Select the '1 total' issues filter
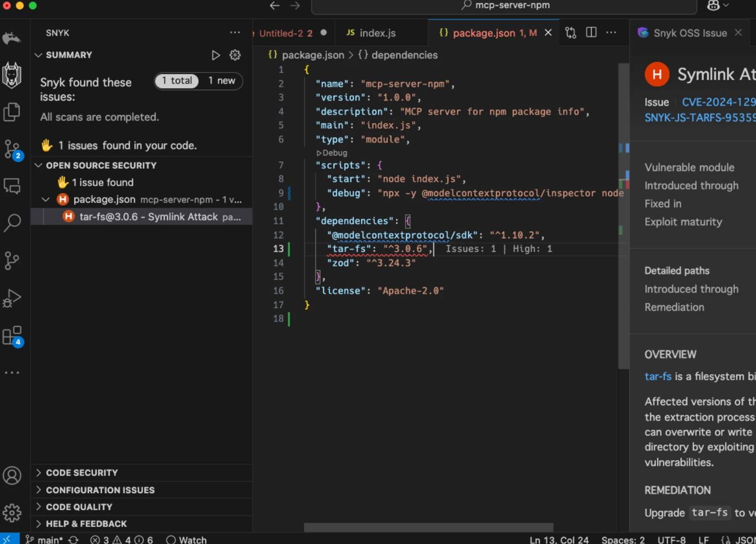The image size is (756, 544). (x=177, y=81)
